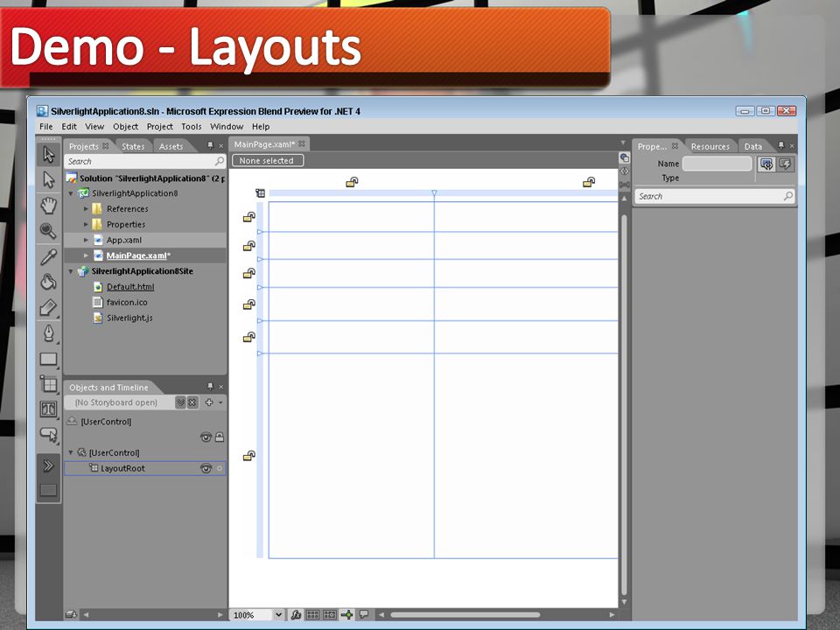This screenshot has width=840, height=630.
Task: Toggle show snap grid icon
Action: tap(313, 614)
